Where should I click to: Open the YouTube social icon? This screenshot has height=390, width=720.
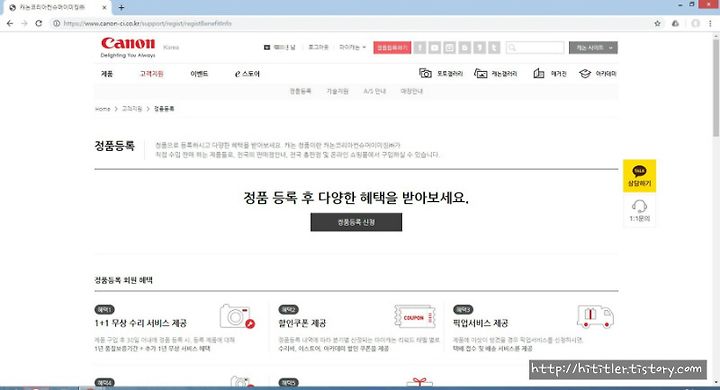click(434, 47)
